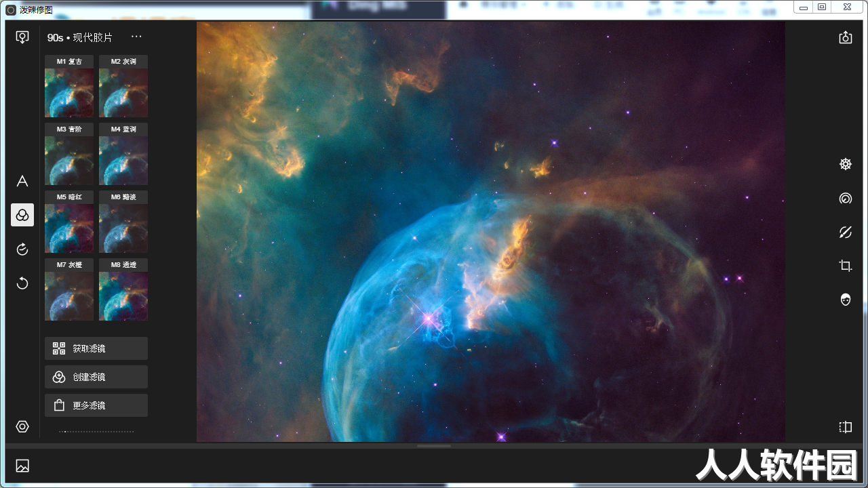Select the filters three-circles icon

point(22,215)
